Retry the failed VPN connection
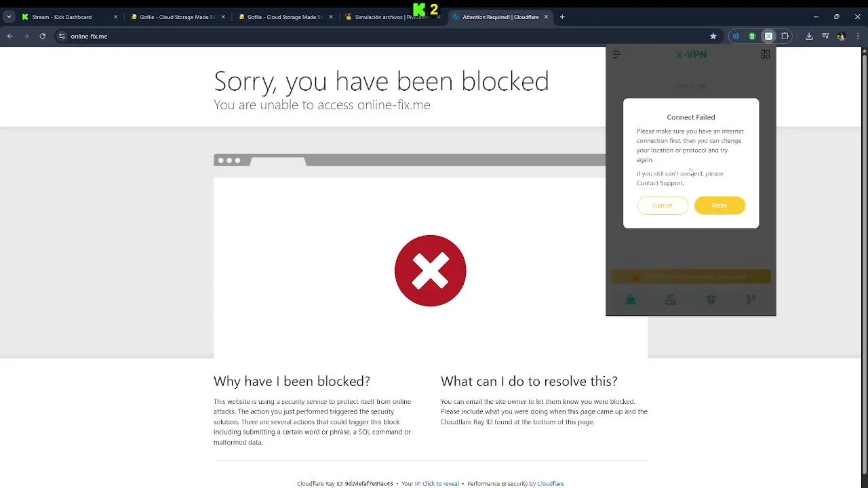The width and height of the screenshot is (868, 488). 719,205
